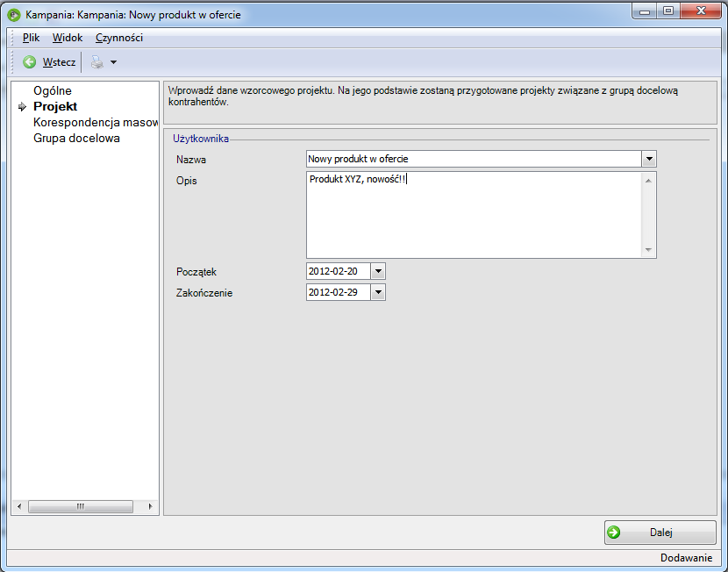Select Projekt in the sidebar

coord(55,106)
